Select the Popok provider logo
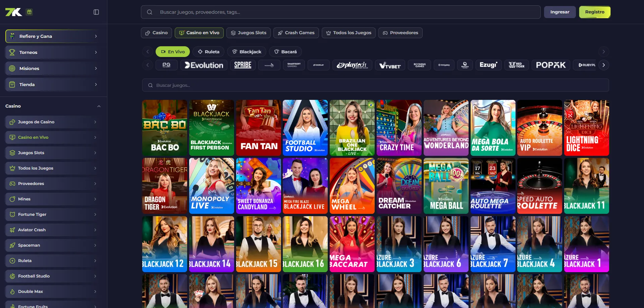Viewport: 644px width, 308px height. [x=551, y=65]
